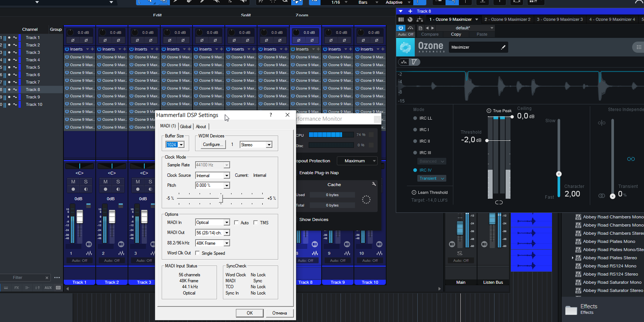The image size is (644, 322).
Task: Record-arm Track 1 on the mixer strip
Action: [73, 189]
